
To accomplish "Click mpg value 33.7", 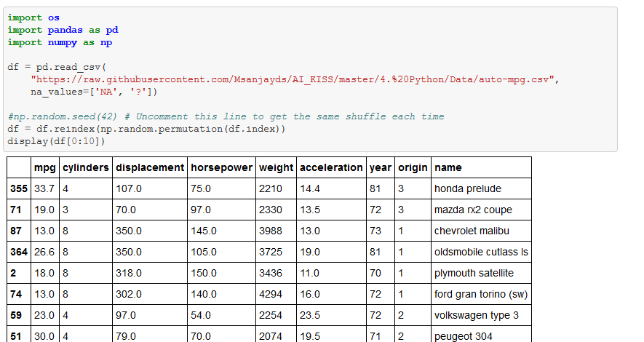I will [45, 189].
